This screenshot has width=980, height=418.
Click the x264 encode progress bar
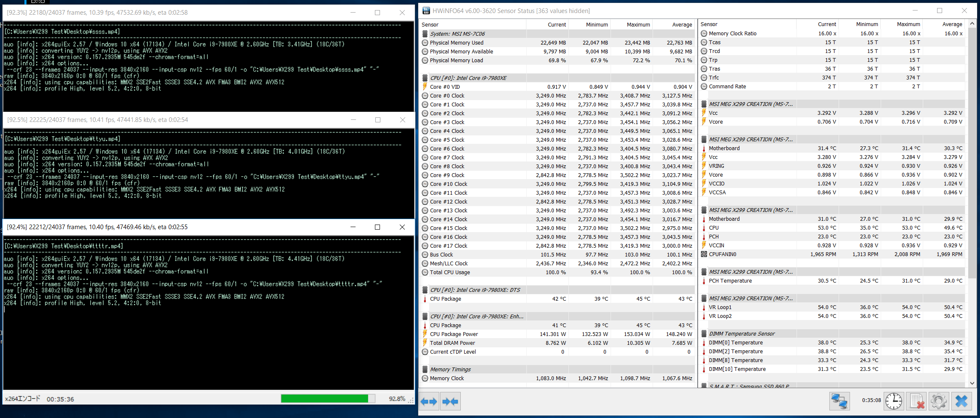(328, 398)
